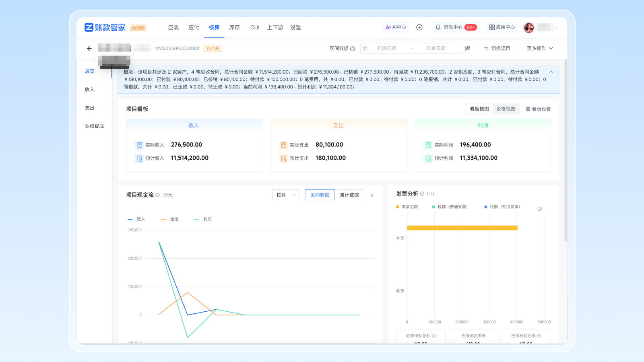Toggle 流出 series in chart legend
644x362 pixels.
(170, 219)
